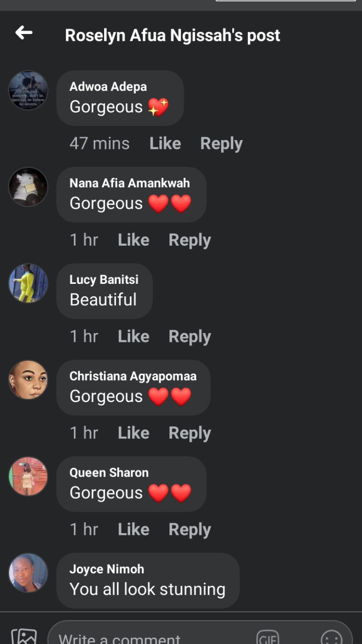
Task: Open Nana Afia Amankwah's avatar
Action: pyautogui.click(x=28, y=187)
